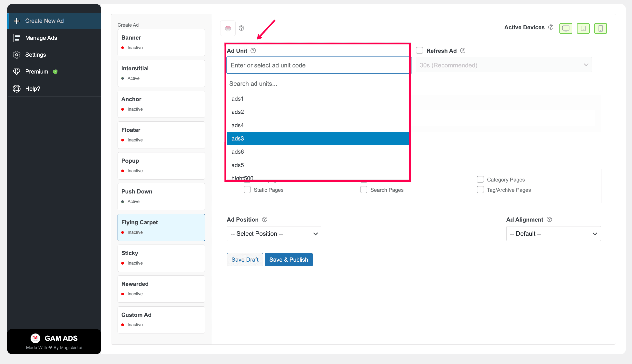Click the Search ad units field
632x364 pixels.
[x=318, y=84]
